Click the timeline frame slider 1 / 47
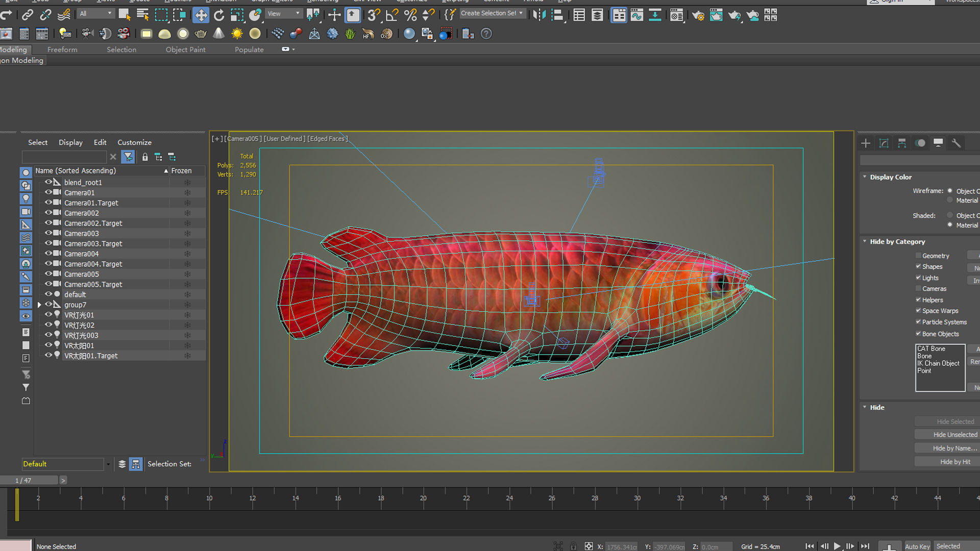Image resolution: width=980 pixels, height=551 pixels. (x=29, y=480)
